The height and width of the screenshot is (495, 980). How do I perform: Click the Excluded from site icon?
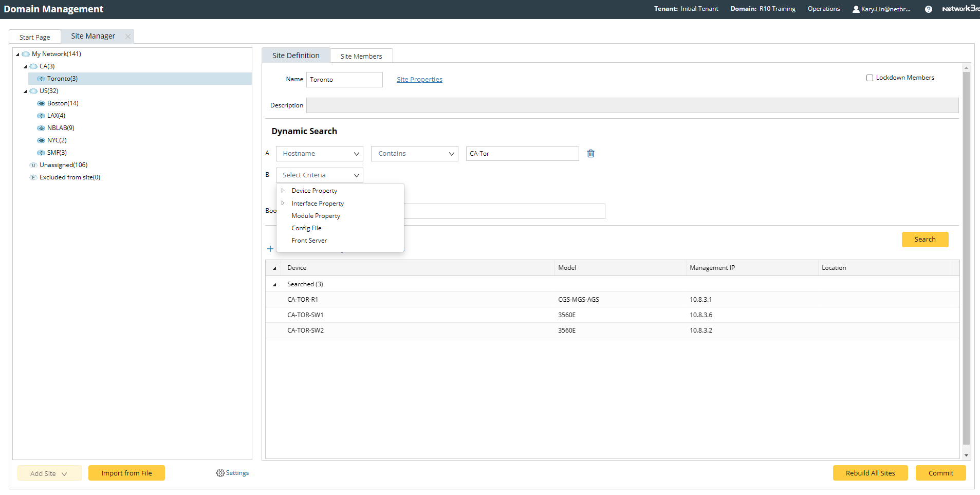coord(33,177)
